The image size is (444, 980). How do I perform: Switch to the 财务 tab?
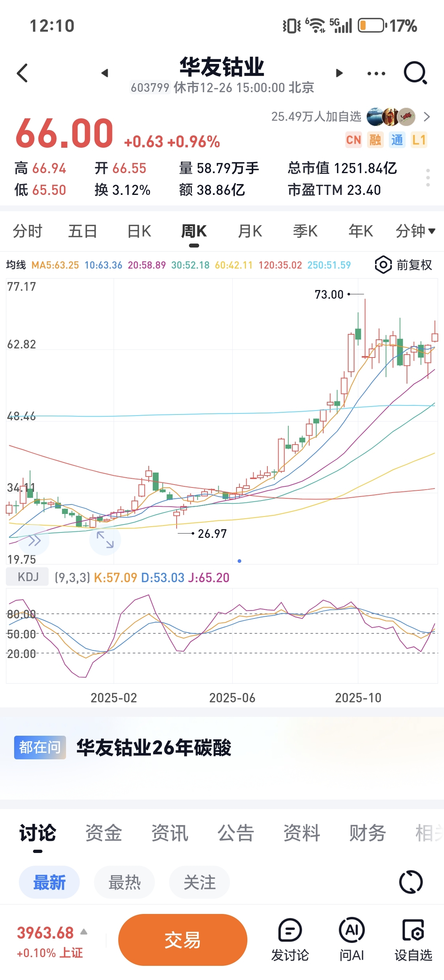coord(367,833)
